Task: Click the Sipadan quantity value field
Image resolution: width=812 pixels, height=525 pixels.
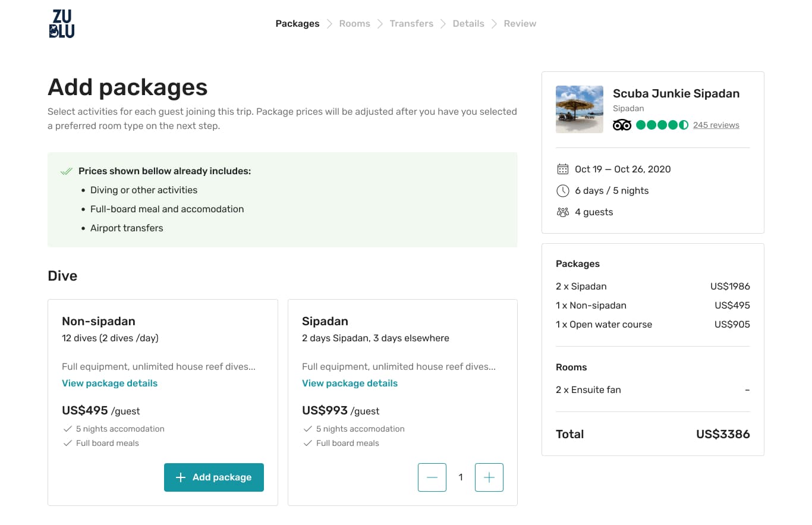Action: [x=461, y=477]
